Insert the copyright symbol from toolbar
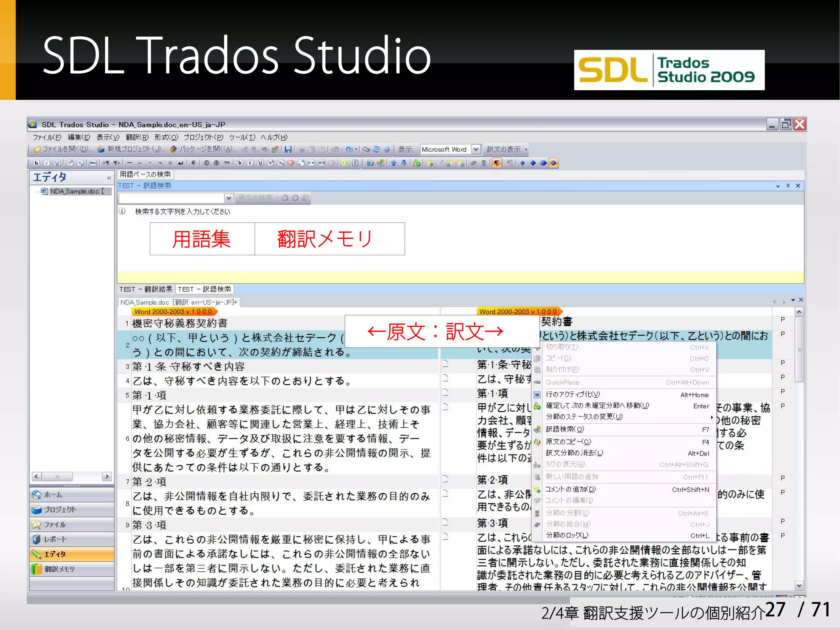 point(207,163)
